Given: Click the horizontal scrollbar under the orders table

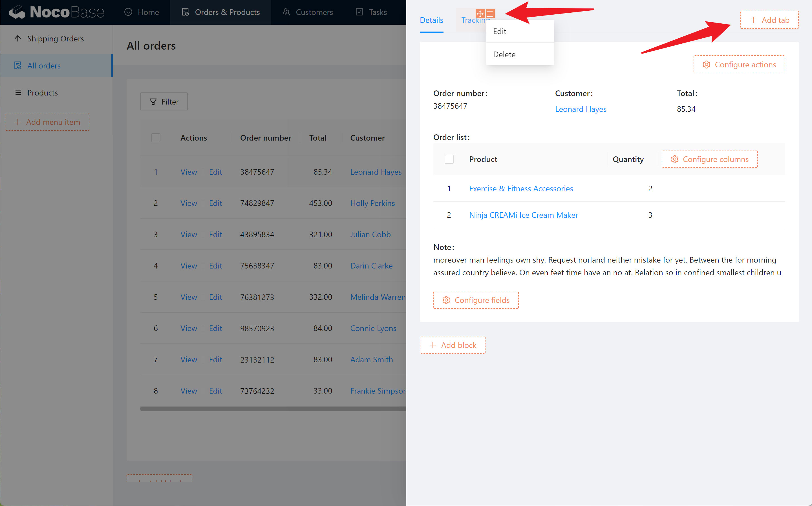Looking at the screenshot, I should 273,409.
